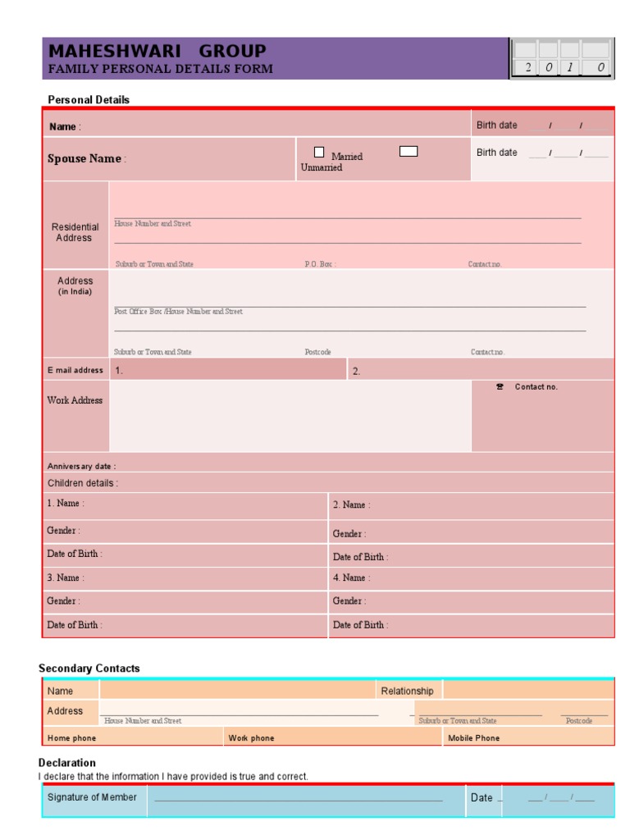The image size is (630, 840).
Task: Click the Declaration section heading
Action: pos(67,762)
